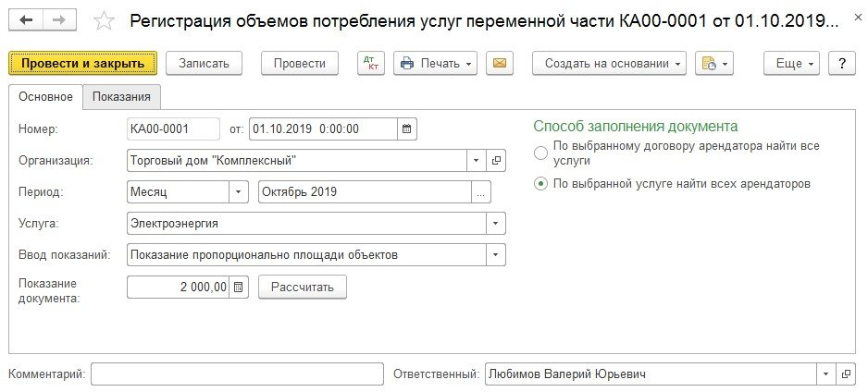This screenshot has width=868, height=392.
Task: Select radio 'По выбранной услуге найти всех арендаторов'
Action: coord(540,184)
